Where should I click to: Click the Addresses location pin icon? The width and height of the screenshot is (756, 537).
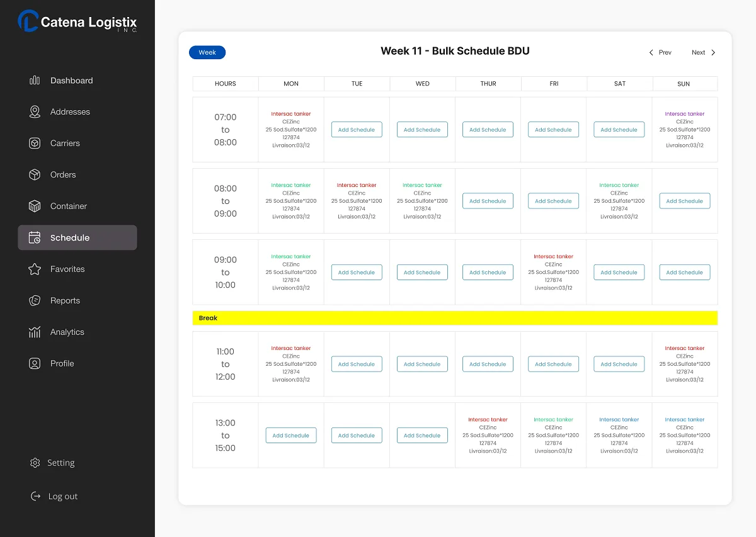pyautogui.click(x=35, y=112)
